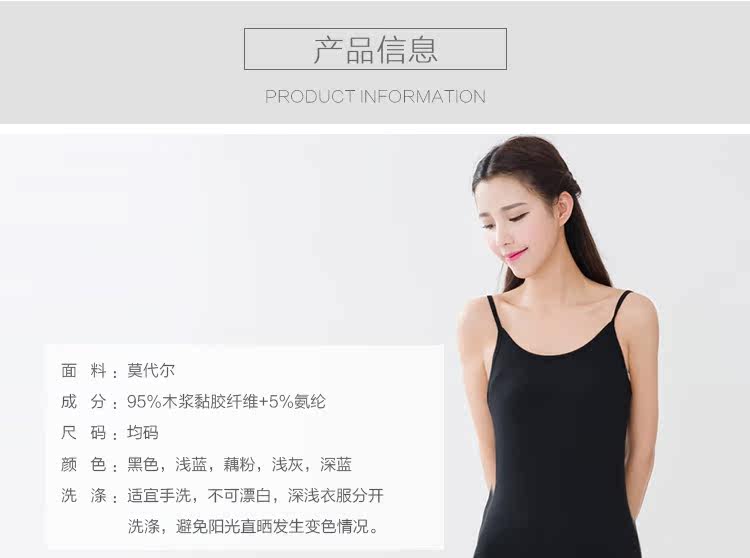Select the 颜色 label
This screenshot has width=750, height=558.
click(x=84, y=464)
